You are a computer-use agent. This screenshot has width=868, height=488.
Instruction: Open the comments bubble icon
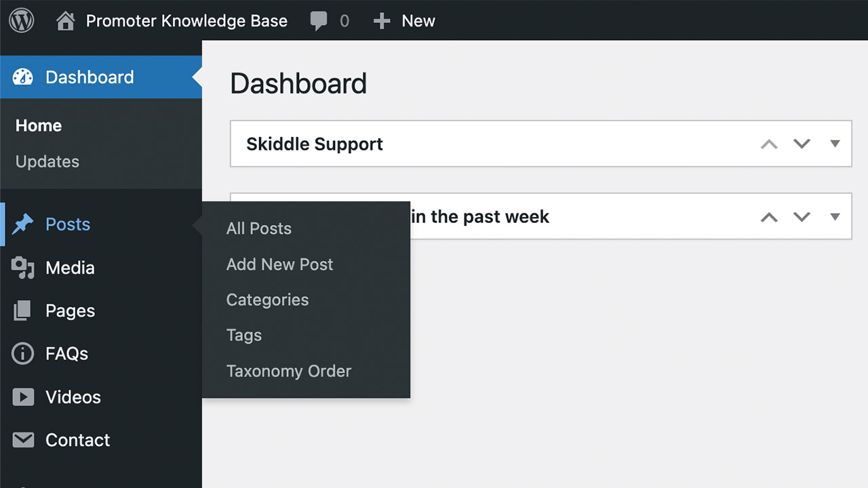pyautogui.click(x=319, y=21)
